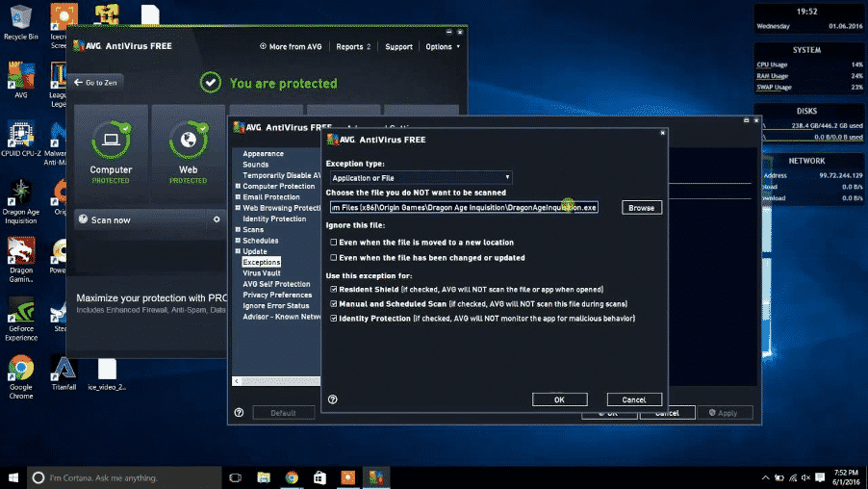868x489 pixels.
Task: Expand the Computer Protection tree node
Action: click(x=237, y=187)
